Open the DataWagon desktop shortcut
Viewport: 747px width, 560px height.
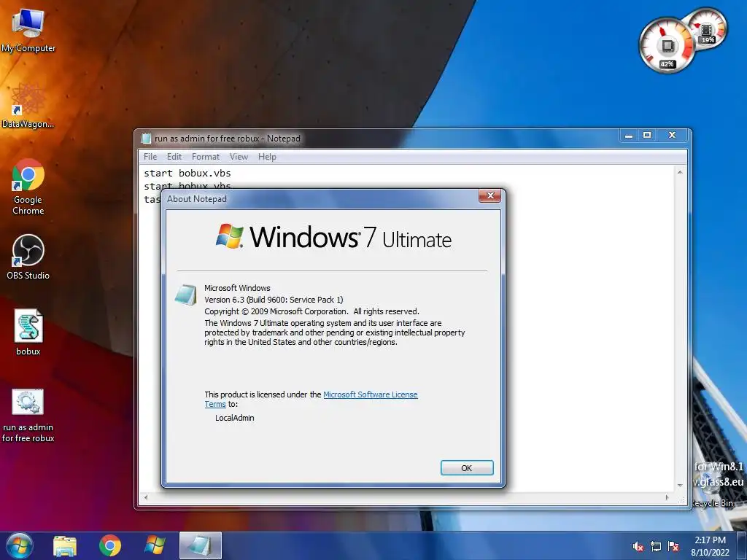28,106
